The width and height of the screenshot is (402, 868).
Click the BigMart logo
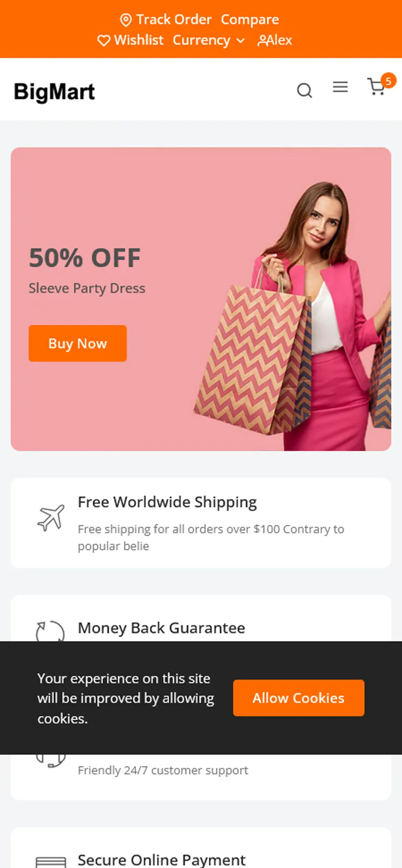(54, 92)
